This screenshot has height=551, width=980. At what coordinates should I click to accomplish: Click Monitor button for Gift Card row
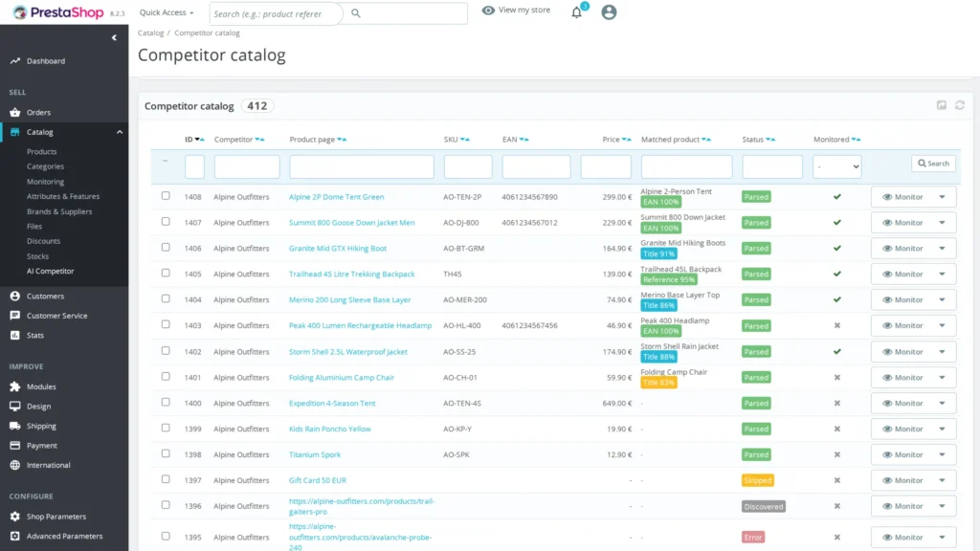click(902, 480)
